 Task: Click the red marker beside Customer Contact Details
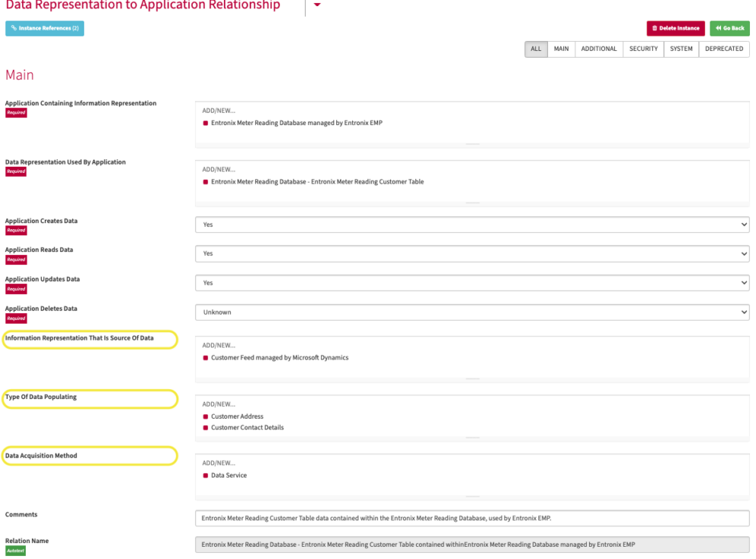coord(206,428)
